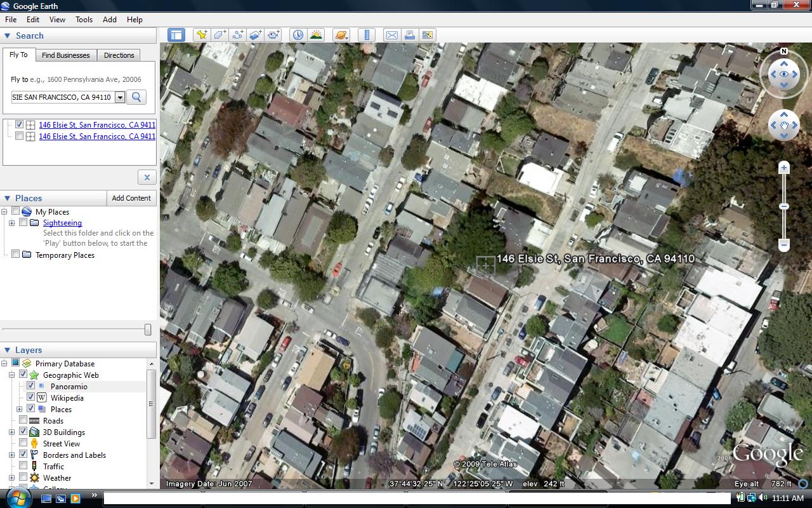The width and height of the screenshot is (812, 508).
Task: Click the Record a Tour camera icon
Action: pyautogui.click(x=273, y=35)
